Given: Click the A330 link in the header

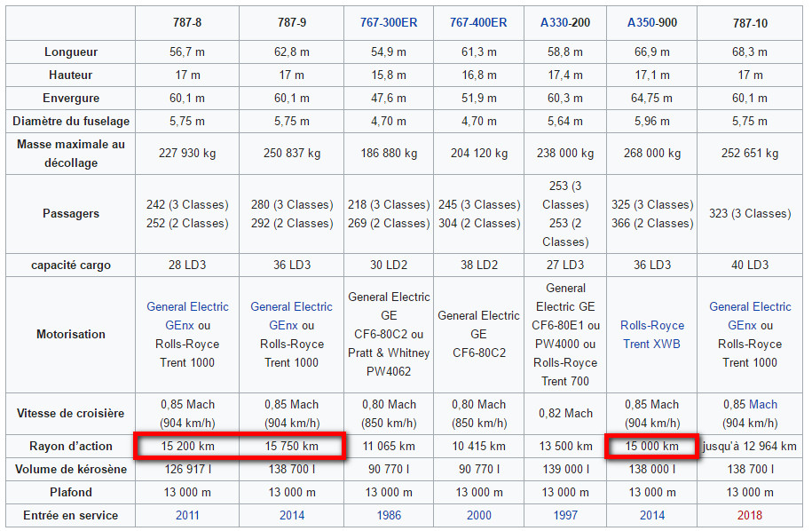Looking at the screenshot, I should 556,22.
